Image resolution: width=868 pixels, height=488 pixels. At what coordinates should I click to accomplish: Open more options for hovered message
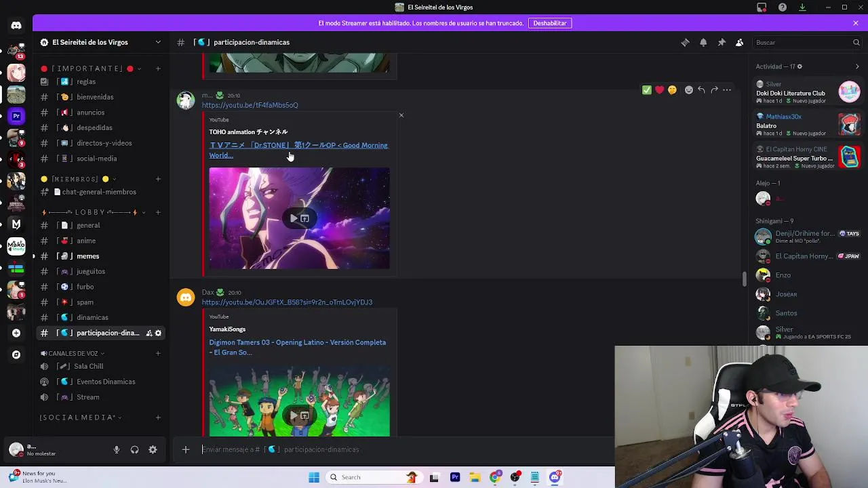[727, 89]
